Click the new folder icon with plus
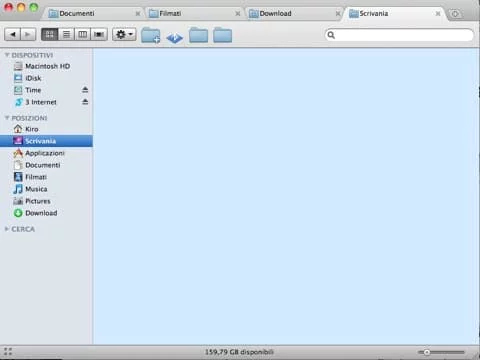Screen dimensions: 480x360 pyautogui.click(x=151, y=35)
